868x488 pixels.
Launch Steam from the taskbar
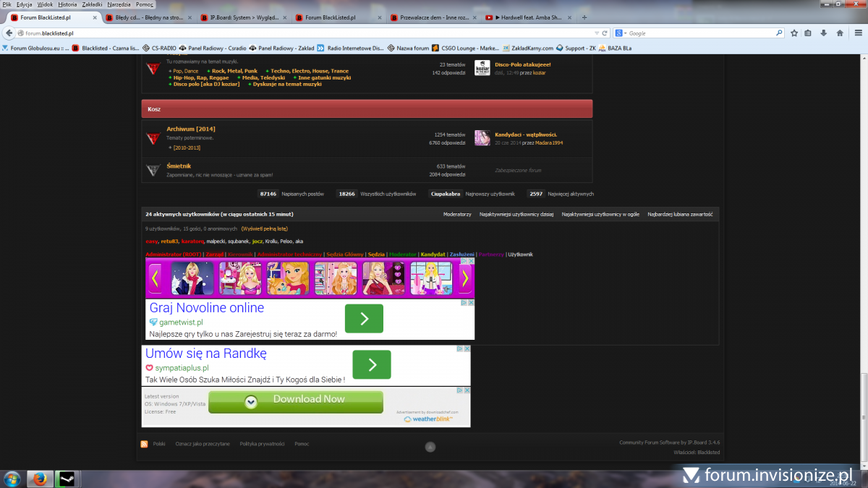pyautogui.click(x=67, y=478)
